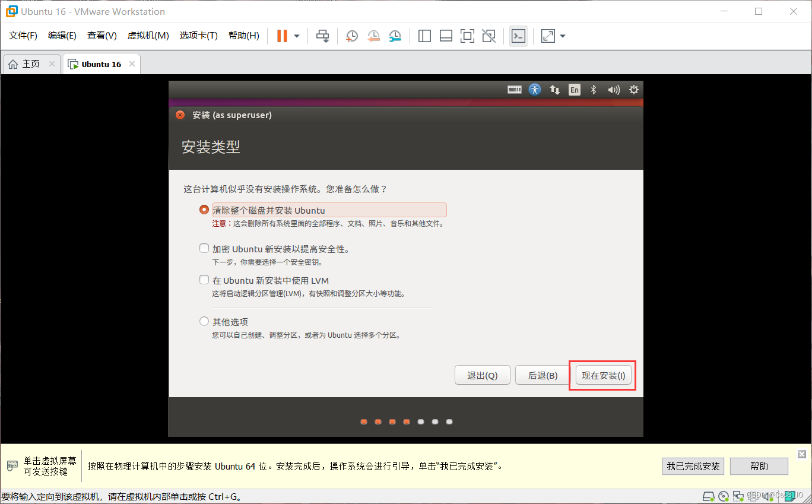The image size is (812, 504).
Task: Click the stretch guest display icon
Action: click(x=548, y=36)
